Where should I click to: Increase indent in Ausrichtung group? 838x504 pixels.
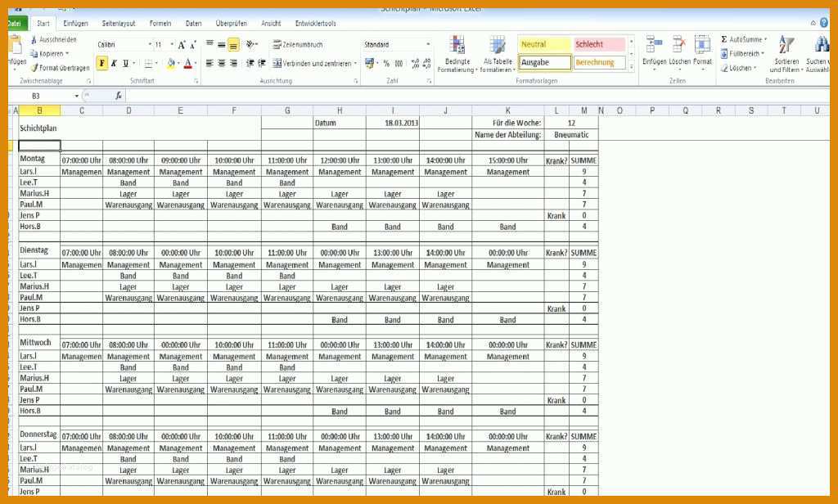coord(262,63)
